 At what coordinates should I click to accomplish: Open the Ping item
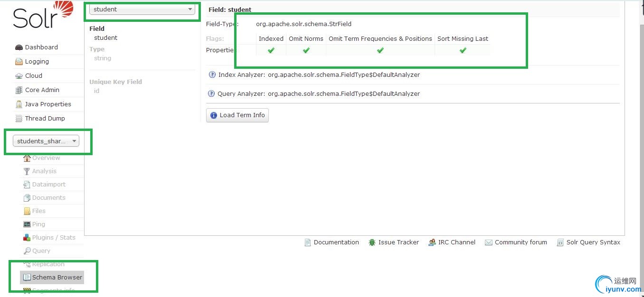tap(38, 224)
